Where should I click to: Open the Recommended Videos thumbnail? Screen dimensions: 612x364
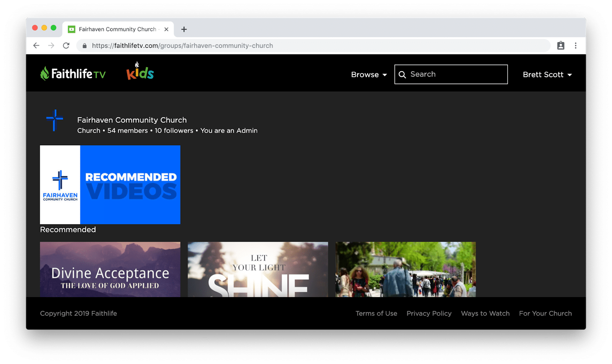pyautogui.click(x=110, y=185)
